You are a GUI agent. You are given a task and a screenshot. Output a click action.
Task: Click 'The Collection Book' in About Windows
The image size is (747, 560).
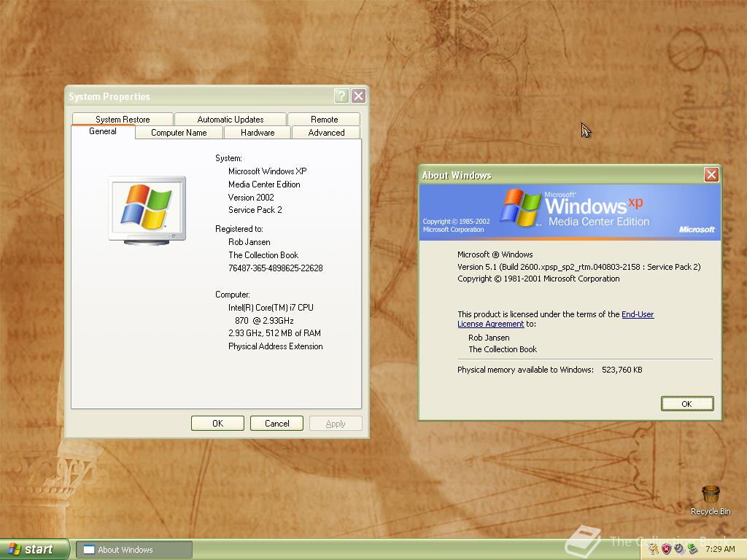(x=503, y=349)
